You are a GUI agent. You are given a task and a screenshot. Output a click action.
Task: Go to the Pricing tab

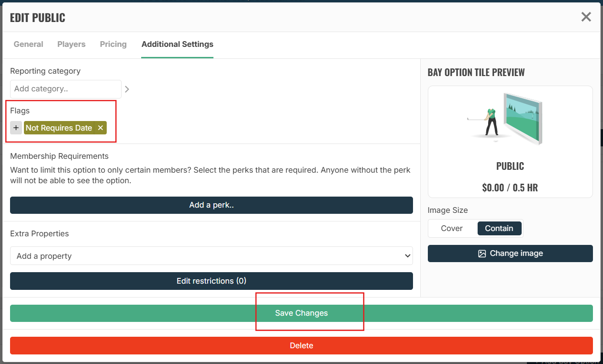point(113,44)
